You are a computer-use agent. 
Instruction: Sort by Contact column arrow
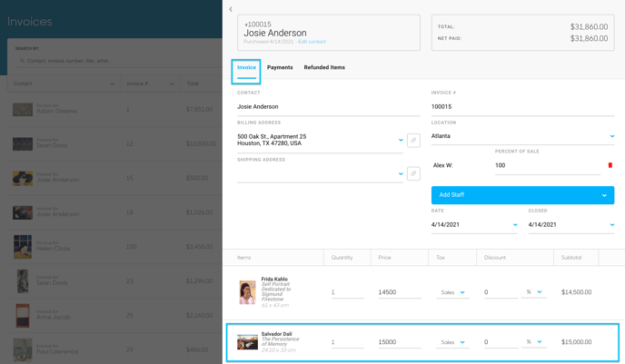(112, 84)
